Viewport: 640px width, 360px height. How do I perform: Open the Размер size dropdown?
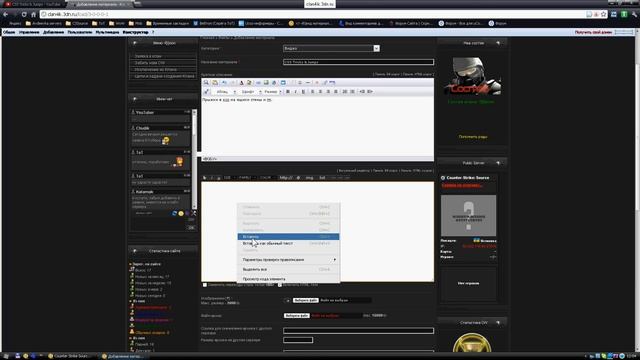pos(273,91)
